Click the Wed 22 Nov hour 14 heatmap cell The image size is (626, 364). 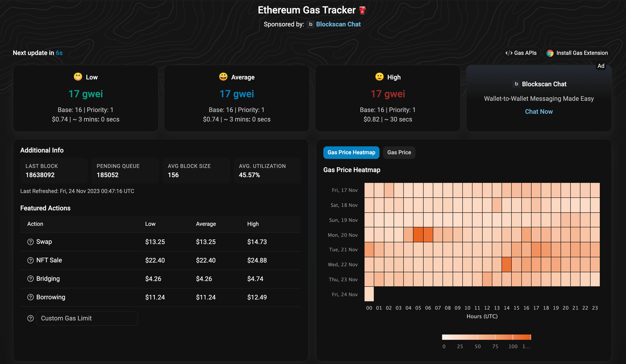(507, 264)
